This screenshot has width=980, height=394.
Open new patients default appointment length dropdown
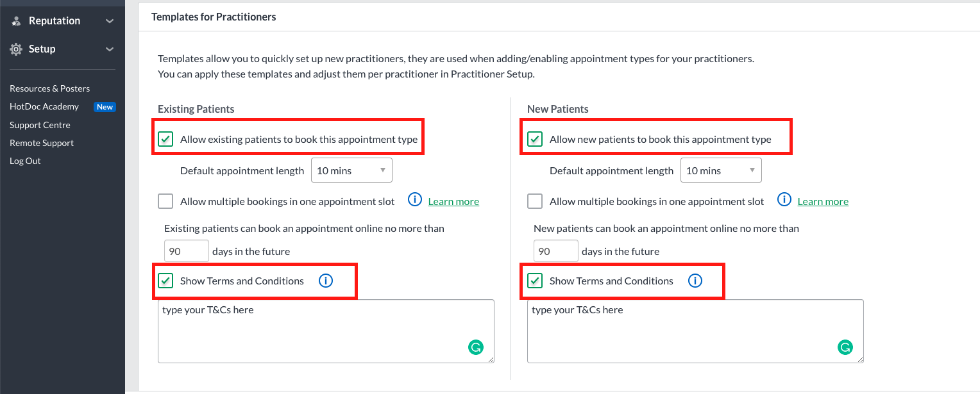coord(721,170)
